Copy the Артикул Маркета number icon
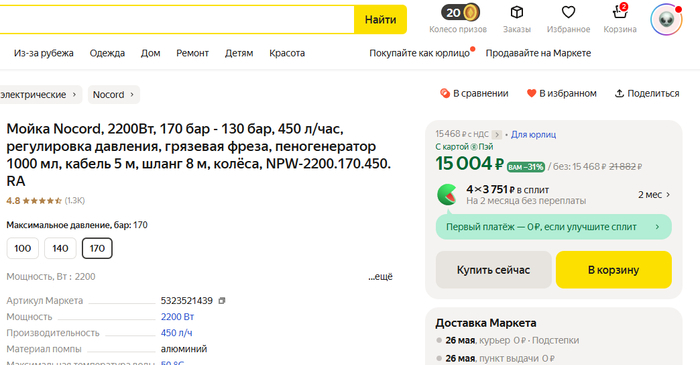Screen dimensions: 700x365 222,301
